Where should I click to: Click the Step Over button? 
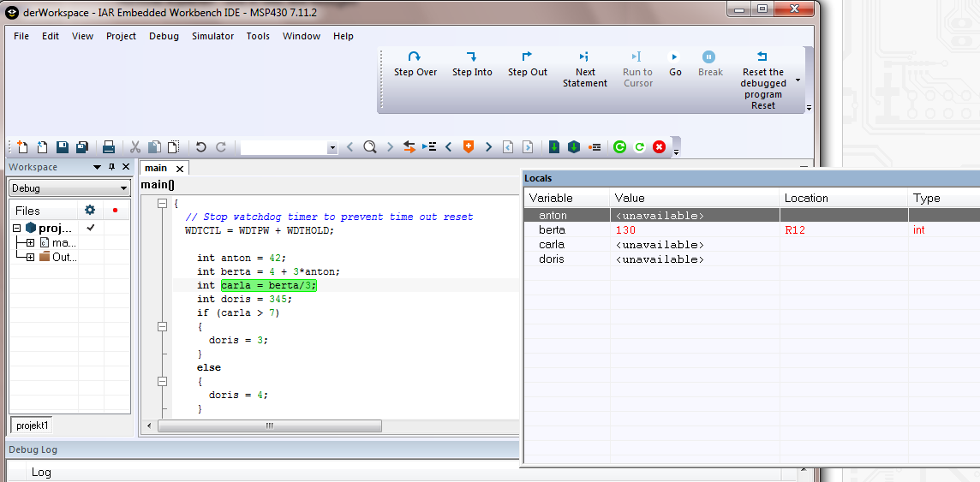coord(415,64)
